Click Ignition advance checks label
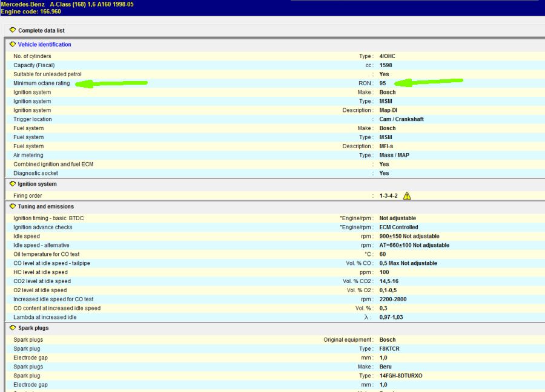Viewport: 545px width, 392px height. [x=43, y=227]
